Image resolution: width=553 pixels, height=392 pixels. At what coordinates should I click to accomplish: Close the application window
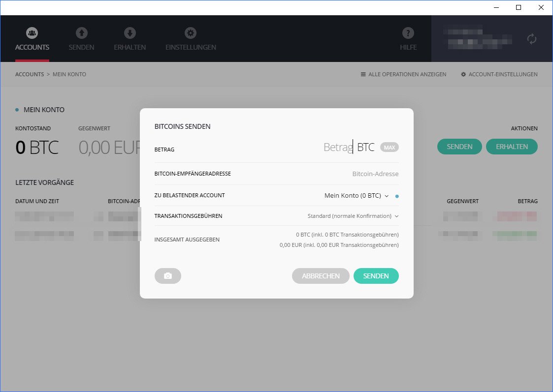[x=541, y=7]
